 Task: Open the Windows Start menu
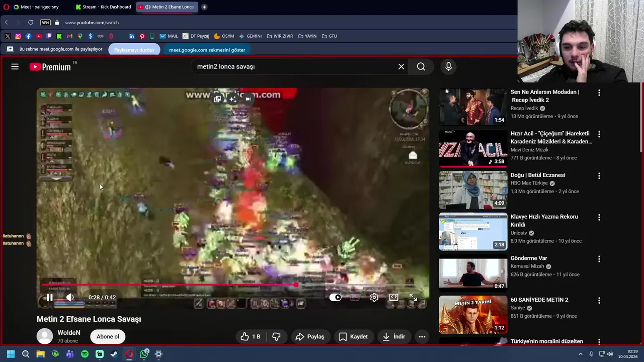[11, 354]
